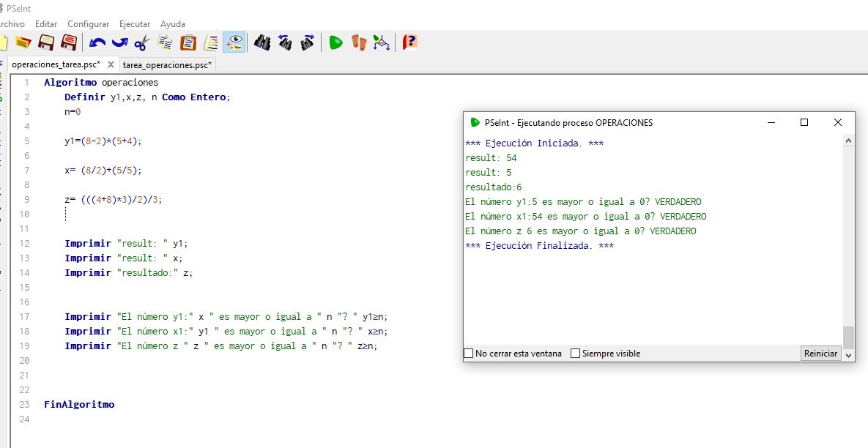Click 'Algoritmo operaciones' on line 1
868x448 pixels.
pos(101,83)
